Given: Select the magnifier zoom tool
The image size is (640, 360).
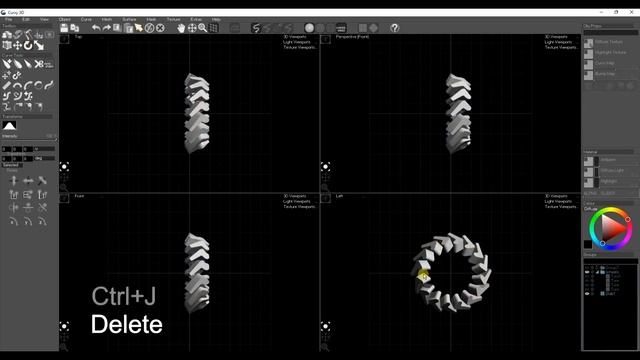Looking at the screenshot, I should click(x=202, y=28).
